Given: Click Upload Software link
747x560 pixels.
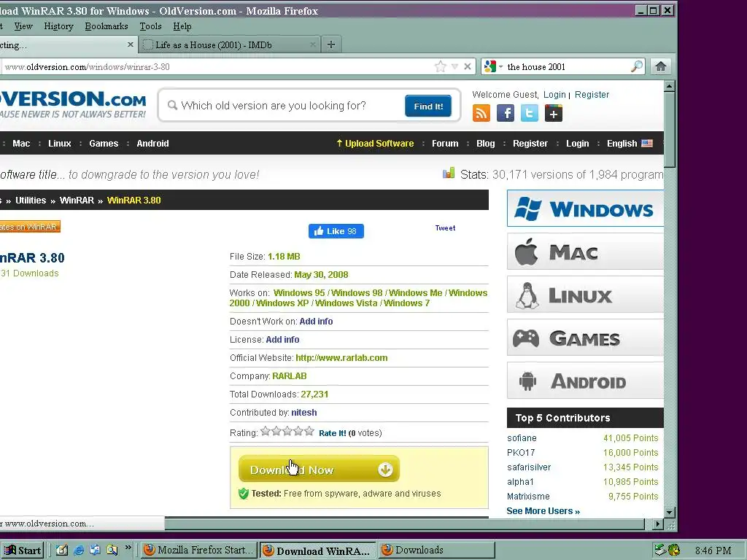Looking at the screenshot, I should [375, 144].
